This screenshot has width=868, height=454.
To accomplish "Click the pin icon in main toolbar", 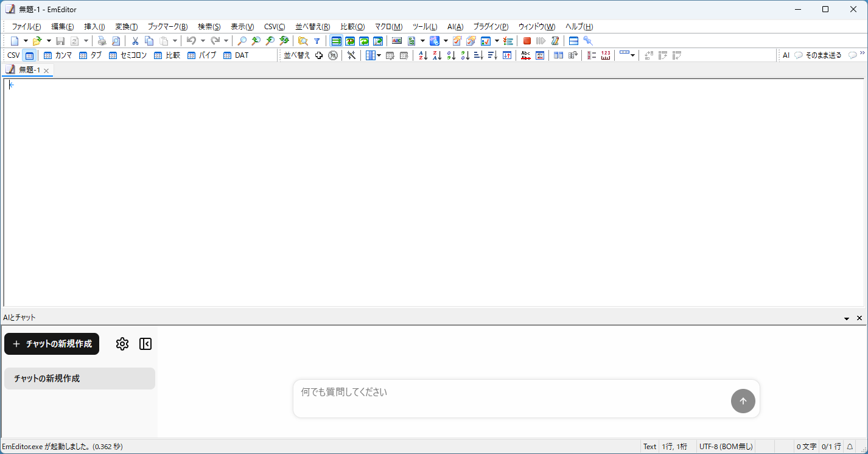I will point(587,41).
